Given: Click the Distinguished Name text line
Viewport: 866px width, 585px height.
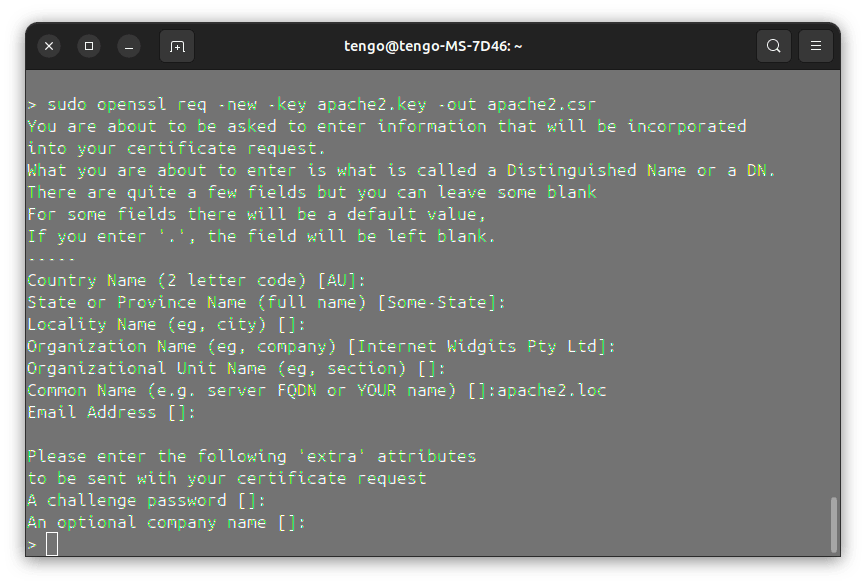Looking at the screenshot, I should click(x=402, y=171).
